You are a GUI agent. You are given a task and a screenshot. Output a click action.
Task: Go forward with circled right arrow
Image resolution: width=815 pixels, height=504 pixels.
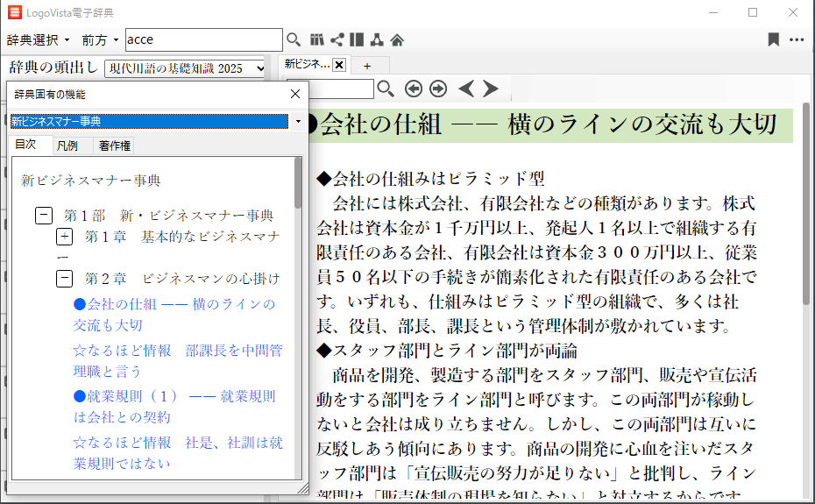pyautogui.click(x=438, y=89)
